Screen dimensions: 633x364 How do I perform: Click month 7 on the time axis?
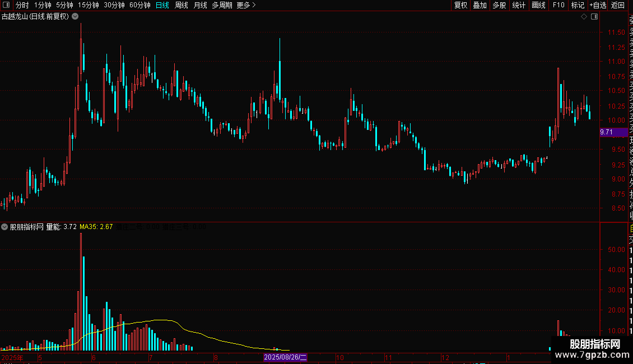pos(151,357)
